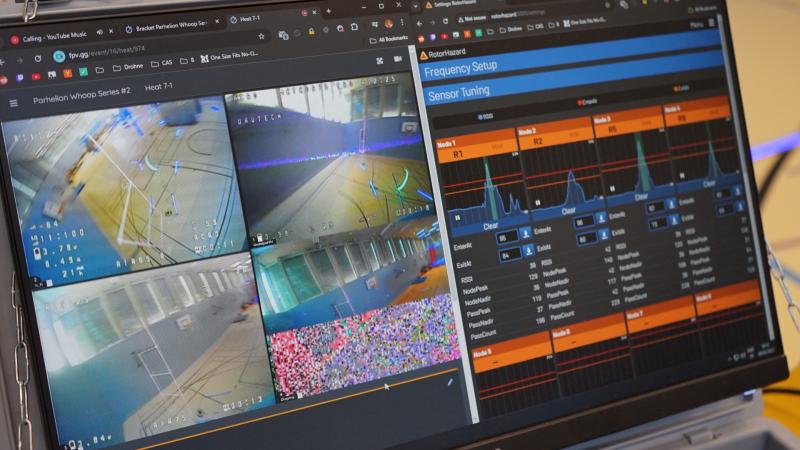Open the left browser profile avatar

click(x=389, y=23)
